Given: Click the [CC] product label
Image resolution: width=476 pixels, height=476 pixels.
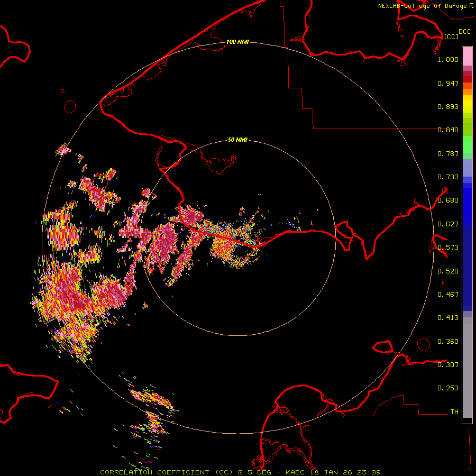Looking at the screenshot, I should pos(451,36).
